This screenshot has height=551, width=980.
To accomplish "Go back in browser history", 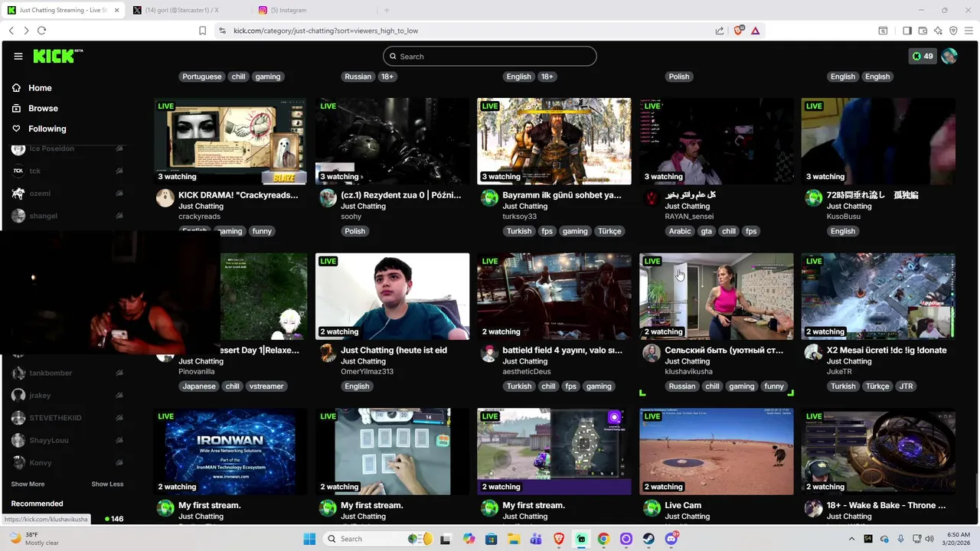I will point(11,31).
